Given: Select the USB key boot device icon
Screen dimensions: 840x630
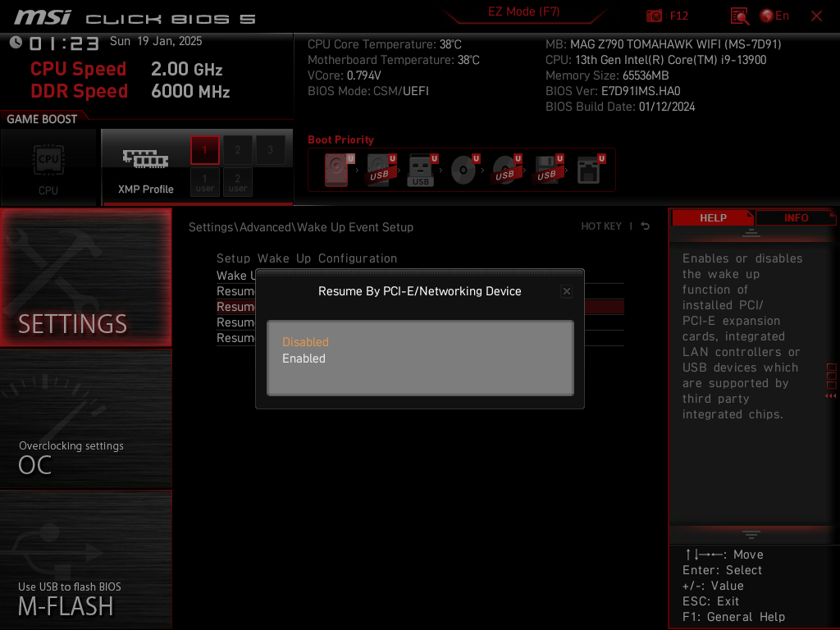Looking at the screenshot, I should [x=422, y=170].
